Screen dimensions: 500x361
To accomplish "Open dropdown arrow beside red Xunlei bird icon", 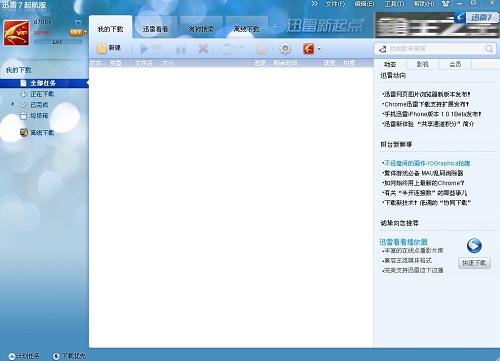I will click(x=319, y=49).
